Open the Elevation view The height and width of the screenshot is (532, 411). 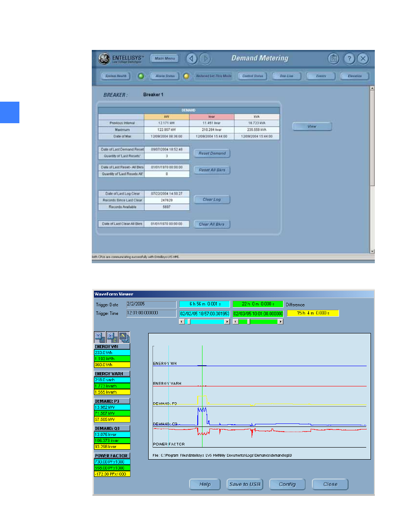point(355,76)
